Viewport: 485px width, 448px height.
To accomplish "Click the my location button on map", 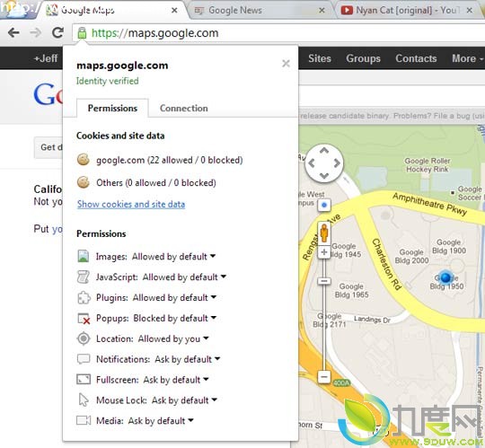I will tap(324, 205).
